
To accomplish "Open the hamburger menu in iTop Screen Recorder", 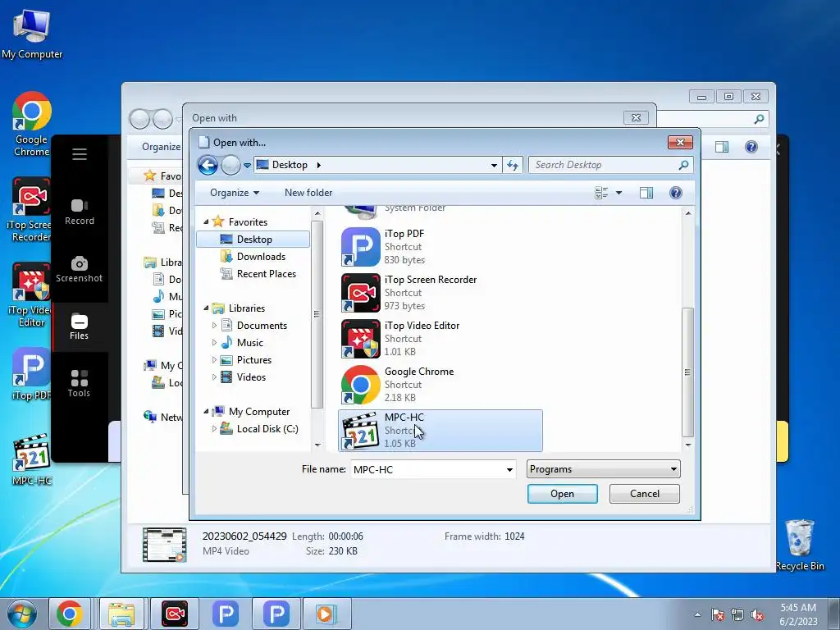I will (x=80, y=154).
